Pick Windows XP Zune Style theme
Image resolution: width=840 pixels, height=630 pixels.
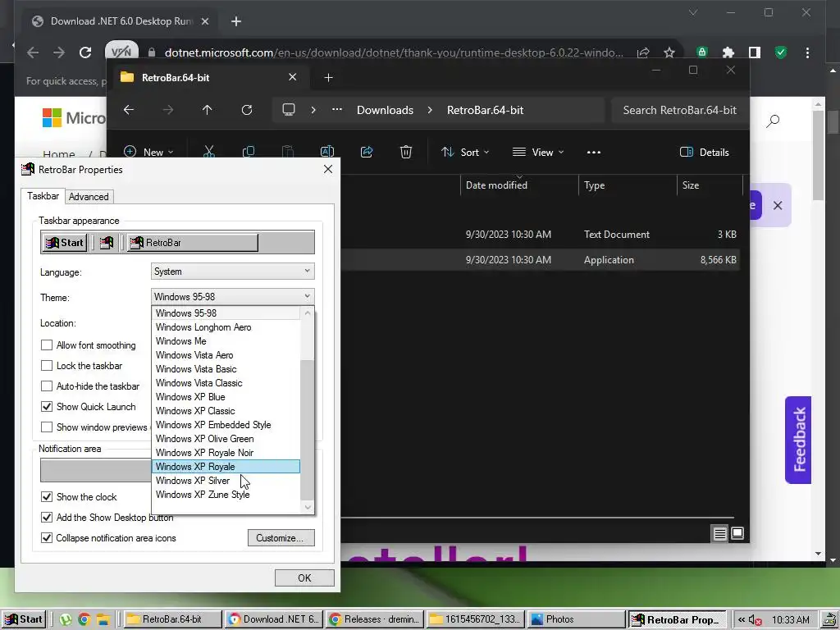coord(226,495)
